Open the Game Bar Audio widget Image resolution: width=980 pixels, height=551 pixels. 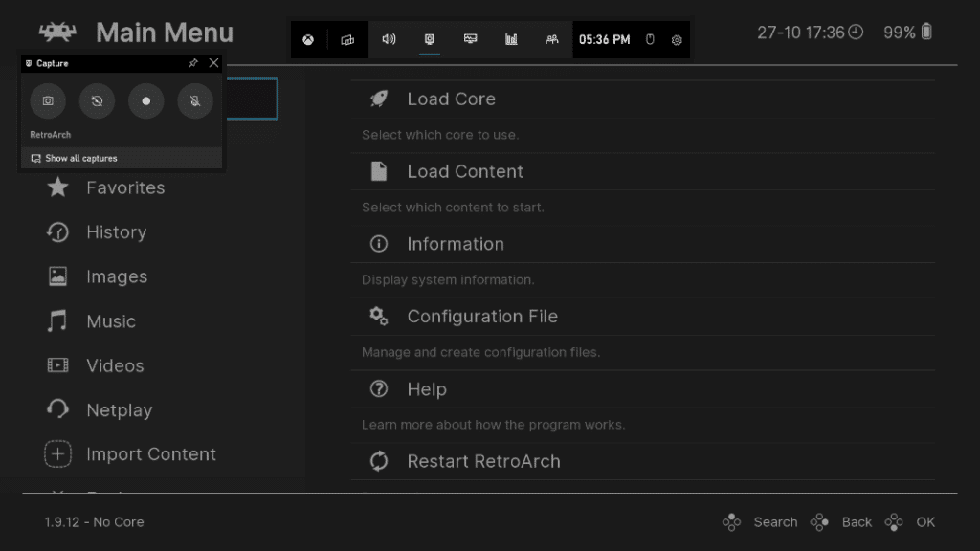389,40
